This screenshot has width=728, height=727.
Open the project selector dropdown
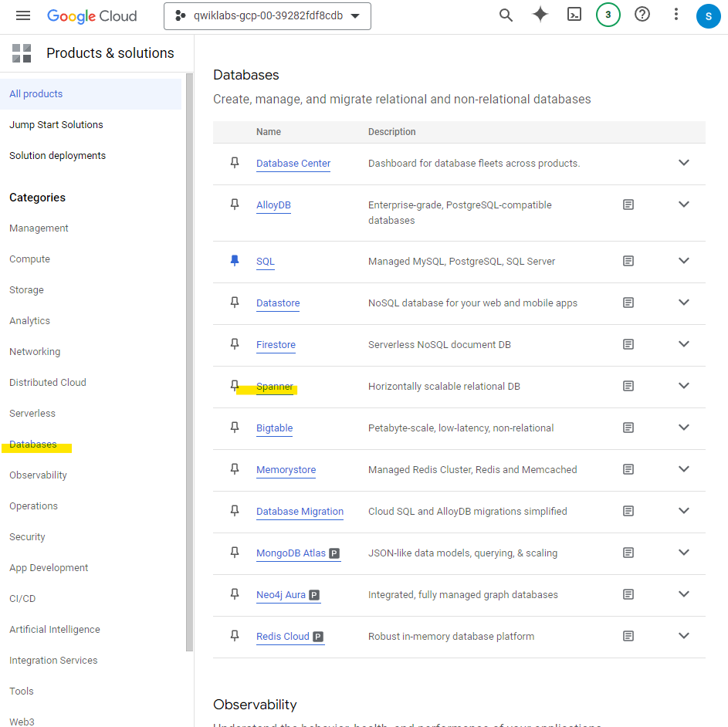coord(267,16)
